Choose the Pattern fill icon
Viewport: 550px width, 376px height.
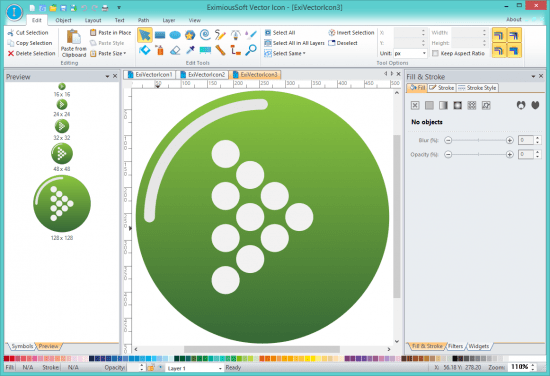(472, 105)
